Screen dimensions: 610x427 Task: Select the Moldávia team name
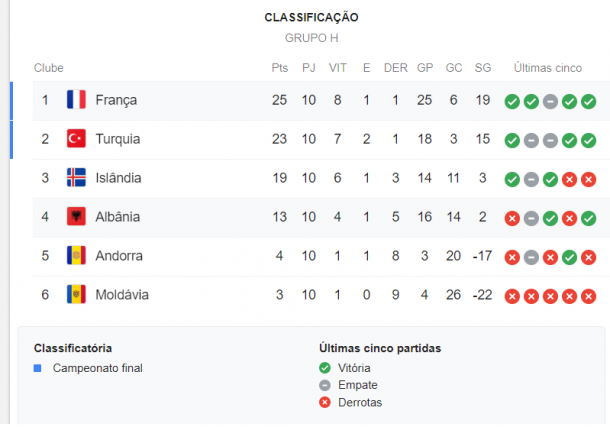(122, 295)
